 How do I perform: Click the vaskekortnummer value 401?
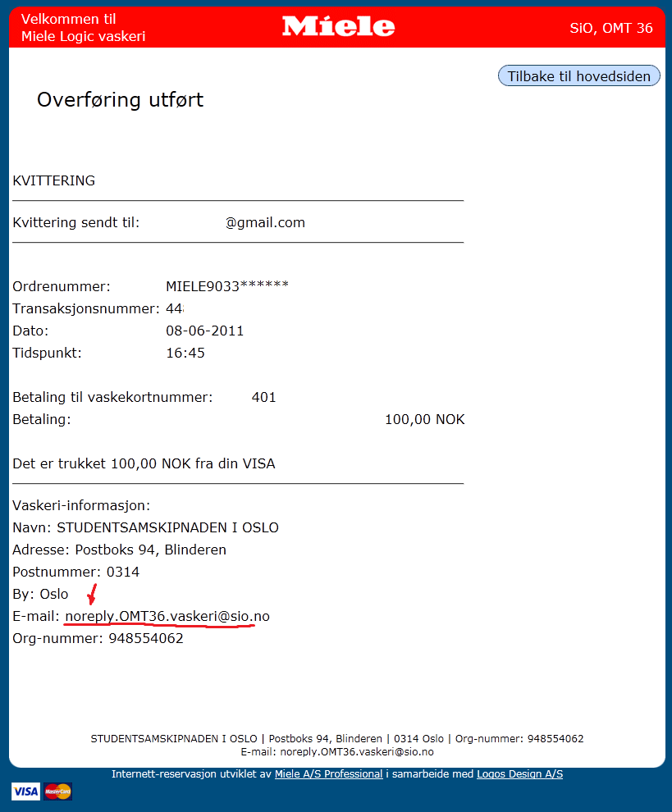click(263, 397)
